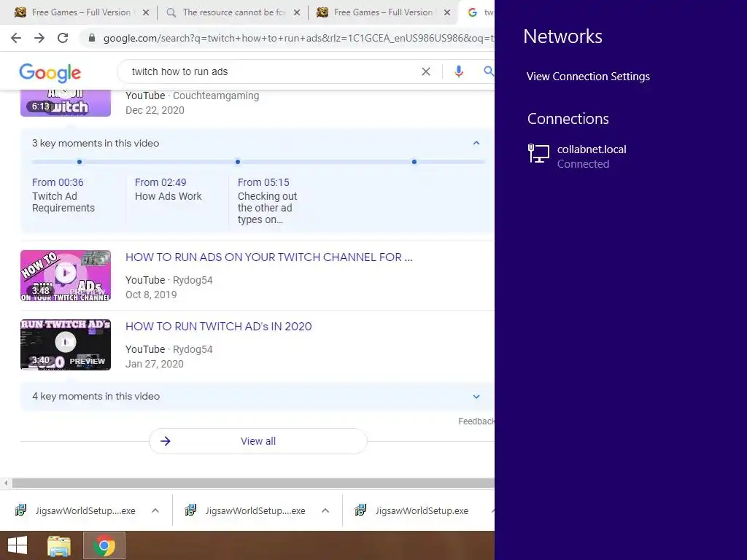Reload the current page
Viewport: 747px width, 560px height.
pyautogui.click(x=63, y=38)
